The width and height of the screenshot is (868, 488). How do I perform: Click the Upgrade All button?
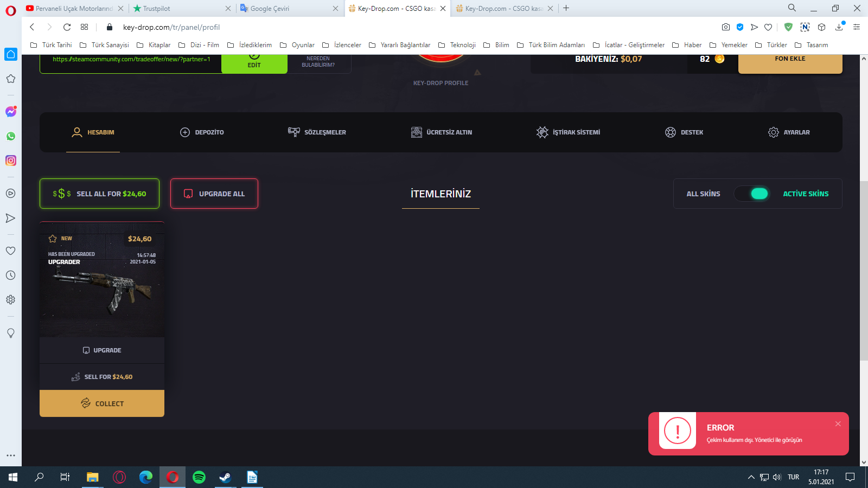click(x=214, y=194)
